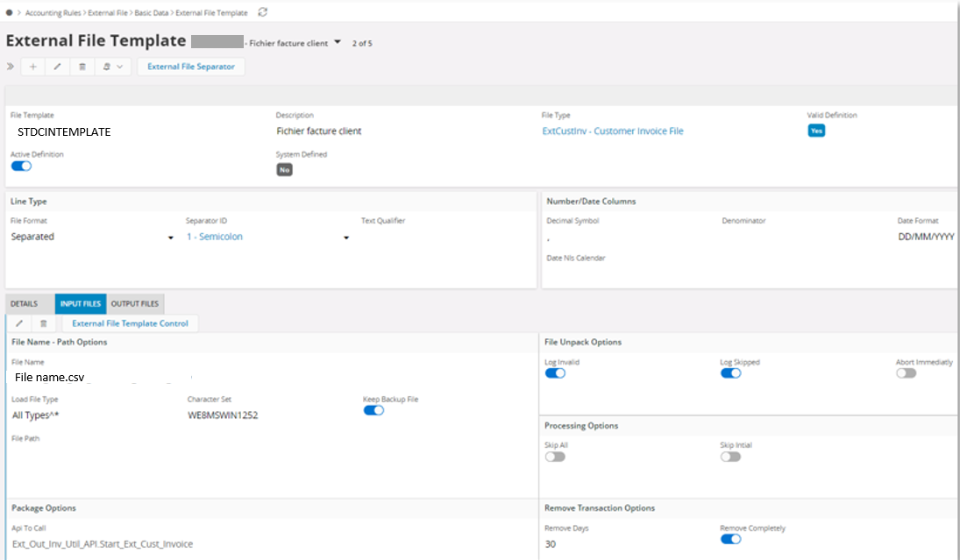Click the Api To Call field
960x560 pixels.
coord(103,544)
